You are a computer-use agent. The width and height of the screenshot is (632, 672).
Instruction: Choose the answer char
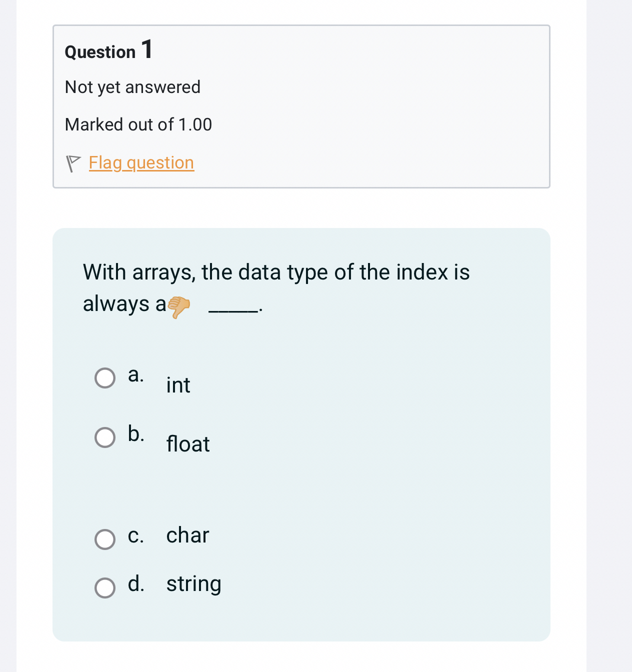pos(187,535)
